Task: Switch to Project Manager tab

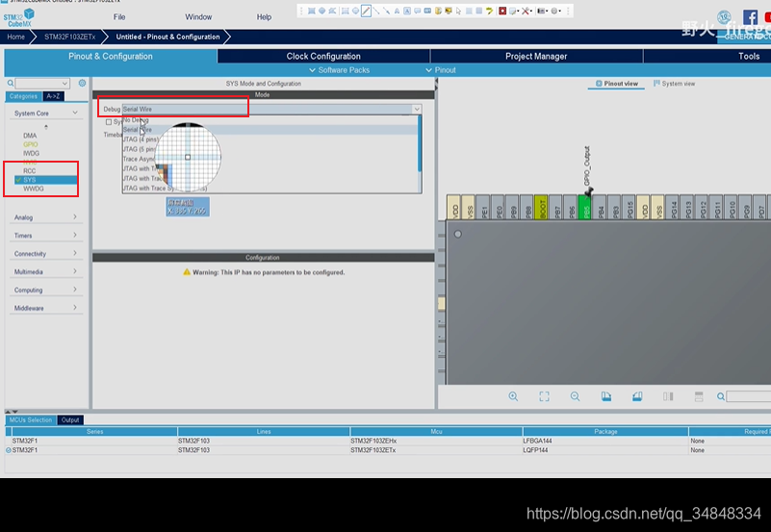Action: pos(536,56)
